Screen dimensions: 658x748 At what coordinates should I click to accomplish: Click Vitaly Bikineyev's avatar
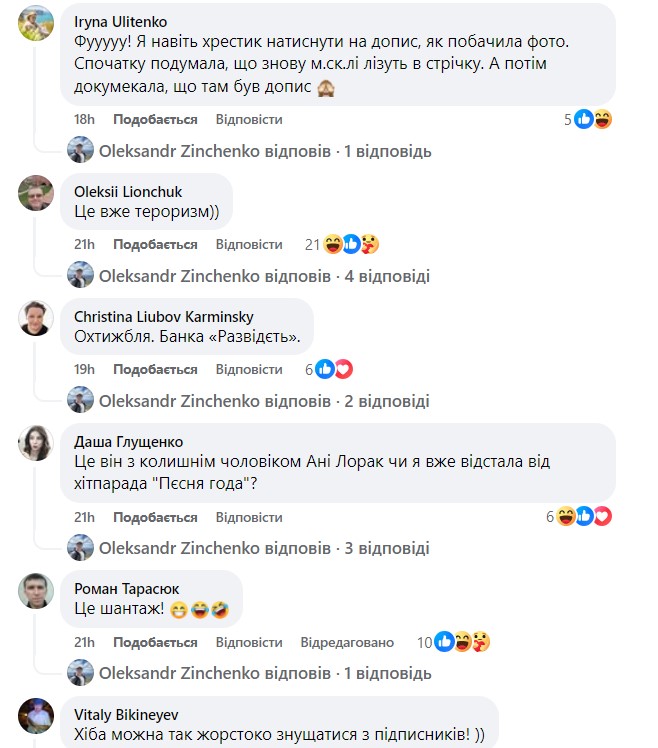[36, 716]
